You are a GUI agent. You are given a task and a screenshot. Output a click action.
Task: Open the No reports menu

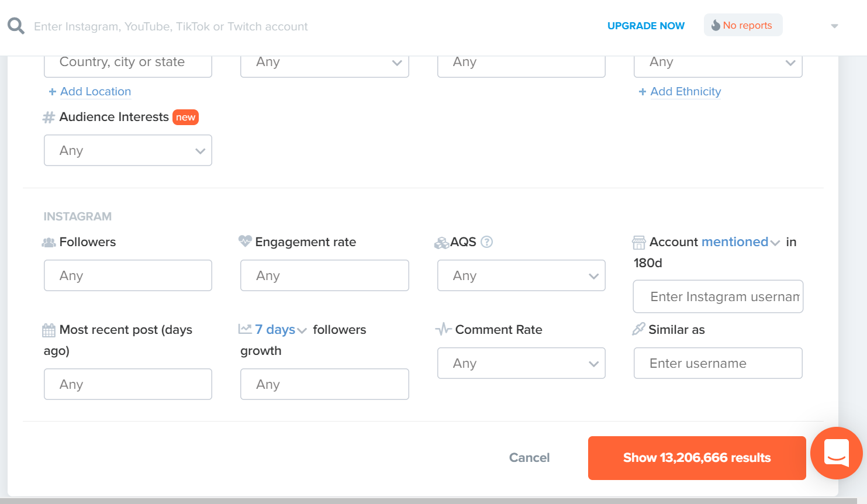(x=743, y=25)
